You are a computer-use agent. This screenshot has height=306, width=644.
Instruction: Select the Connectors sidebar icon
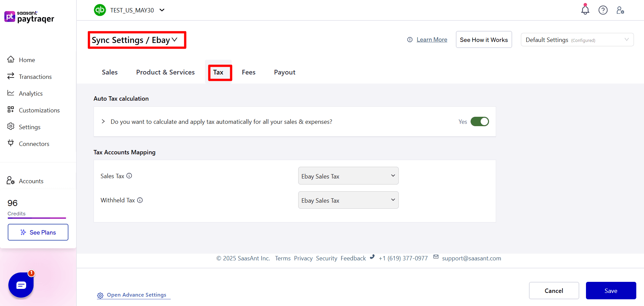click(x=11, y=143)
